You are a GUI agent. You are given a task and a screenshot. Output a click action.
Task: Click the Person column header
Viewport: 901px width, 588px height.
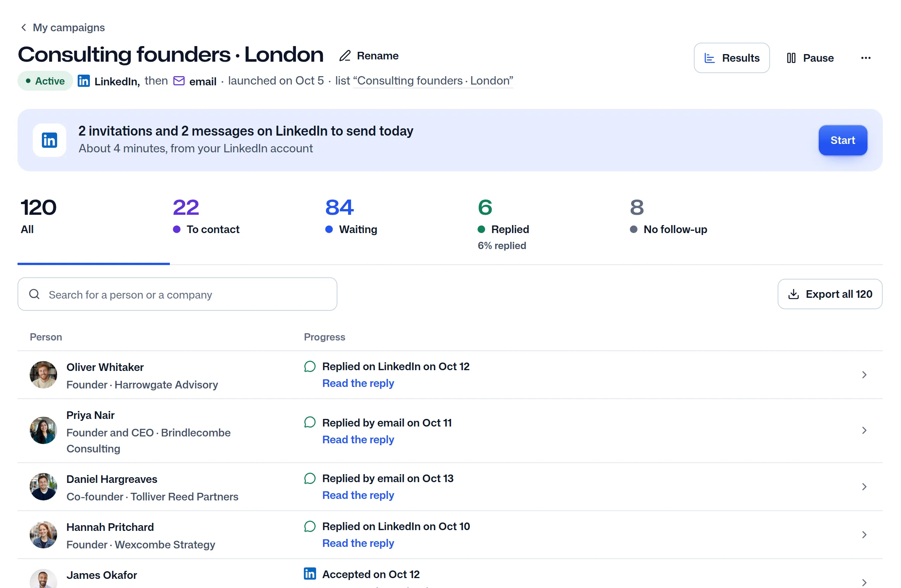point(46,337)
